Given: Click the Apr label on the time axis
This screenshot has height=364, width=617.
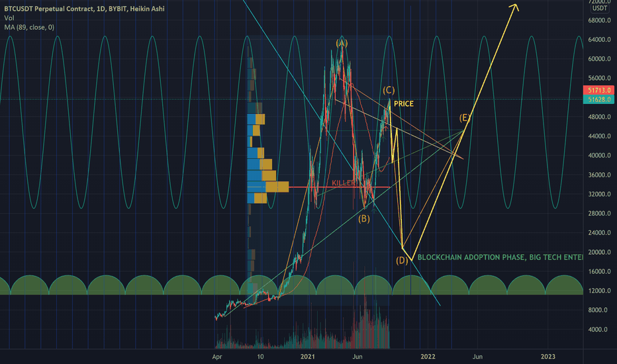Looking at the screenshot, I should tap(217, 357).
